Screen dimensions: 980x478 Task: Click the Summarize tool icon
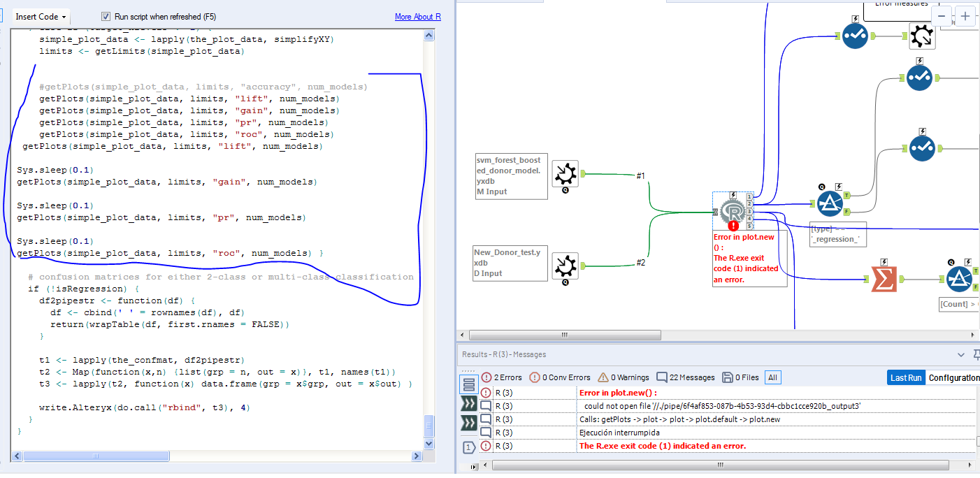883,279
